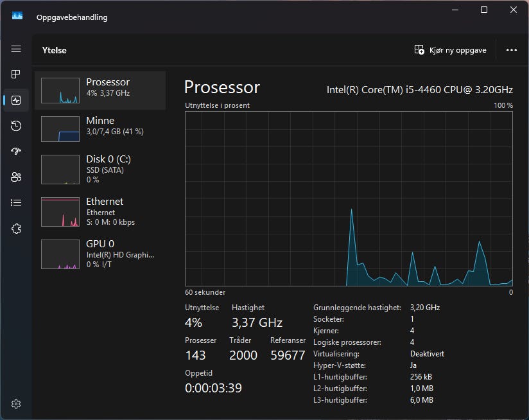529x420 pixels.
Task: Click the '0:00:03:39' Oppetid value
Action: pos(213,388)
